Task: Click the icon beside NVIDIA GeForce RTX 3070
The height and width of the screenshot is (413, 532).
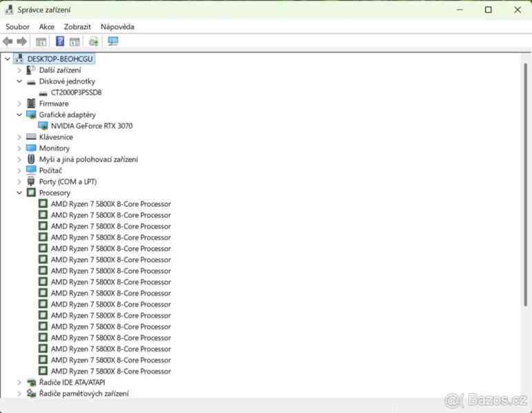Action: click(x=43, y=125)
